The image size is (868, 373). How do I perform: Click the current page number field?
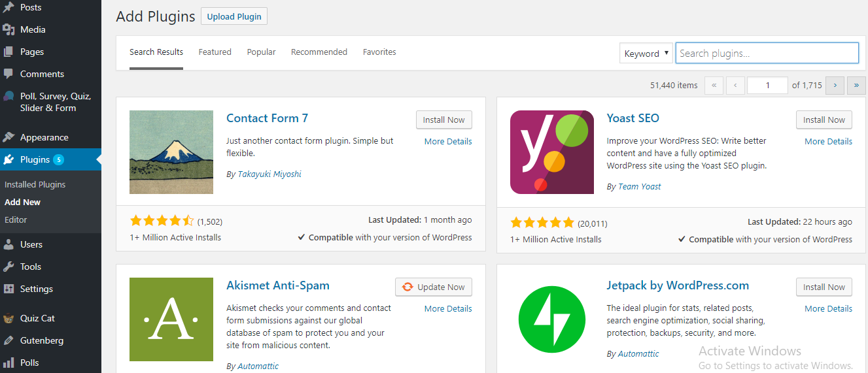tap(767, 85)
